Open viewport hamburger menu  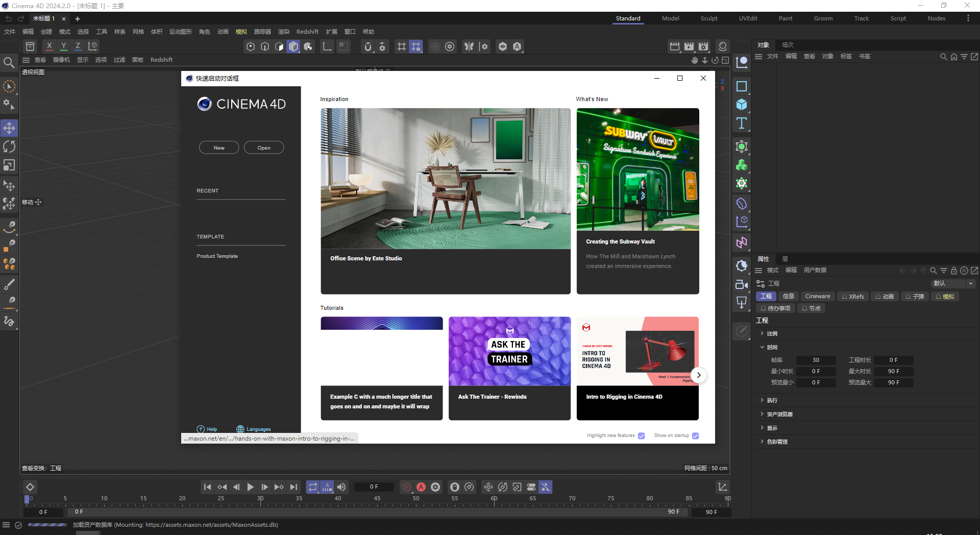pos(26,60)
